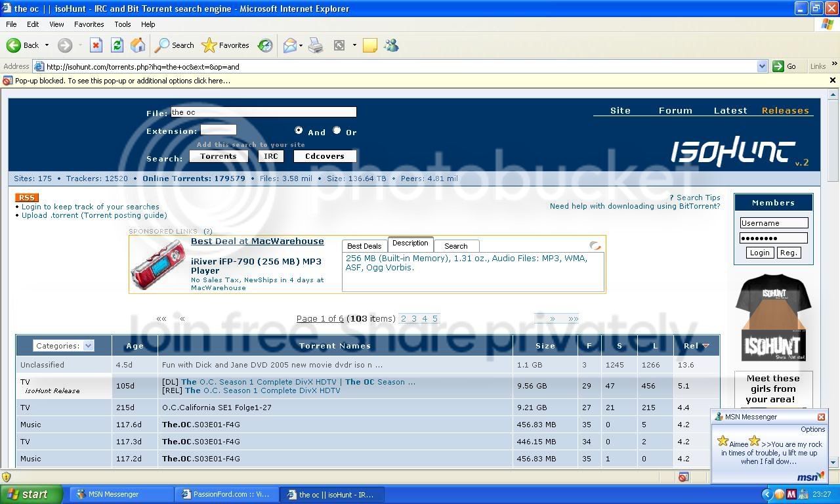
Task: Switch to the Best Deals tab
Action: tap(364, 246)
